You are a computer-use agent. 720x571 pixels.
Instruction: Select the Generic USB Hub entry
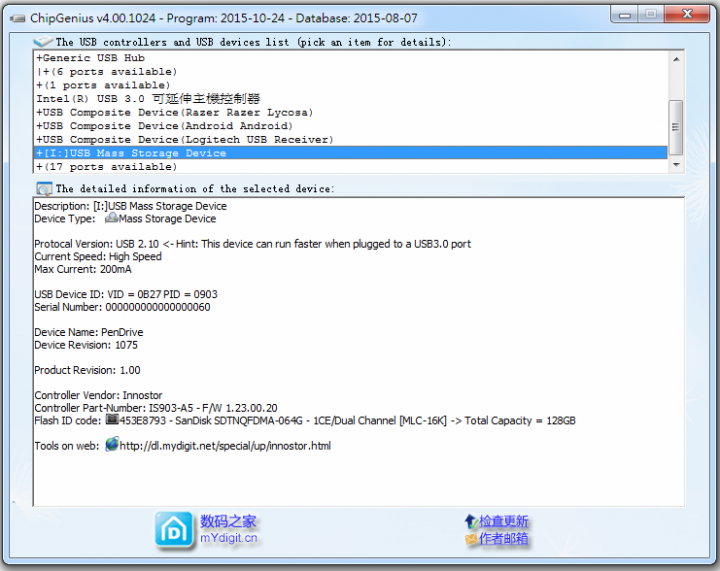pyautogui.click(x=351, y=58)
